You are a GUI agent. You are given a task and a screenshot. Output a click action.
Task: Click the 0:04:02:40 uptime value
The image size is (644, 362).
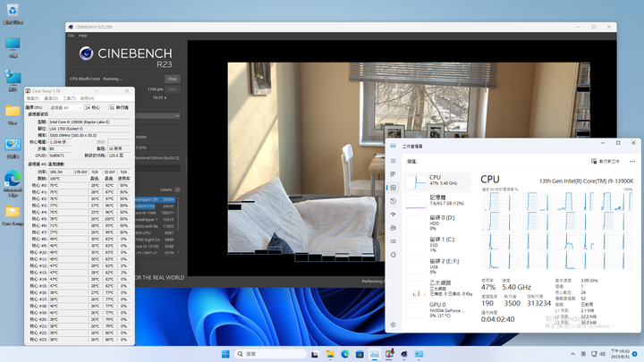tap(497, 319)
